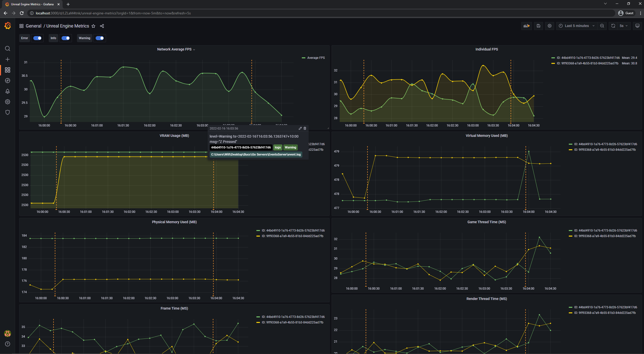
Task: Edit the annotation with the pencil icon
Action: point(300,129)
